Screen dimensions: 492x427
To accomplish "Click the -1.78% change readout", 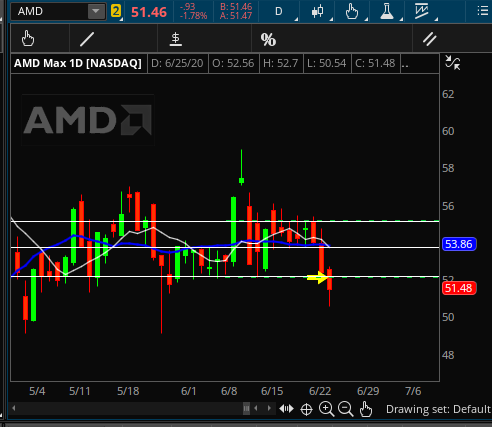I will [x=193, y=16].
